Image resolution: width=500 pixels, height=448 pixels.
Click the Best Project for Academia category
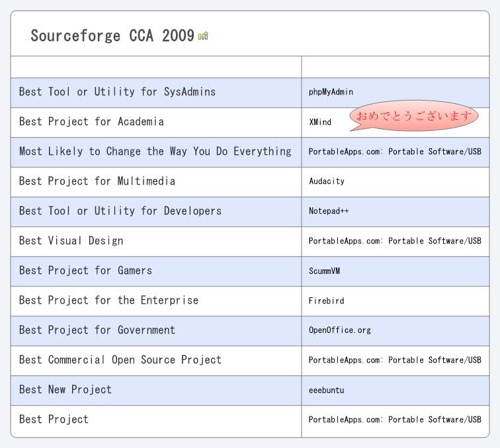[91, 122]
